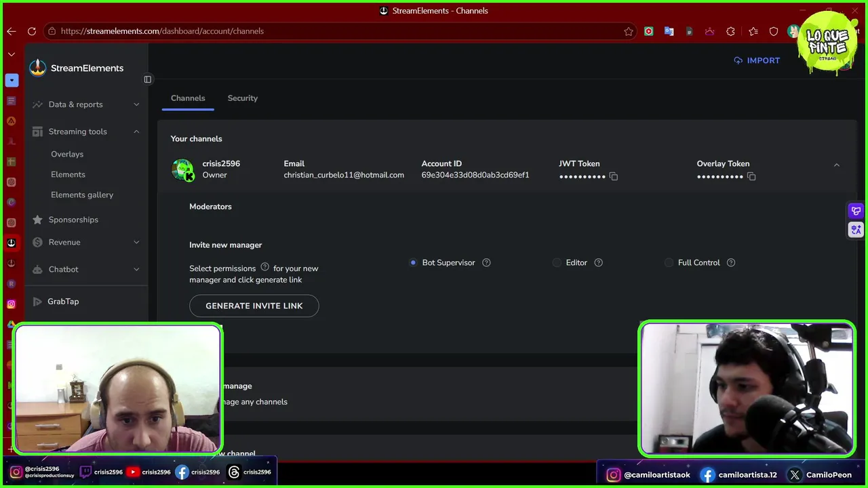Copy the JWT Token
Viewport: 868px width, 488px height.
point(613,176)
